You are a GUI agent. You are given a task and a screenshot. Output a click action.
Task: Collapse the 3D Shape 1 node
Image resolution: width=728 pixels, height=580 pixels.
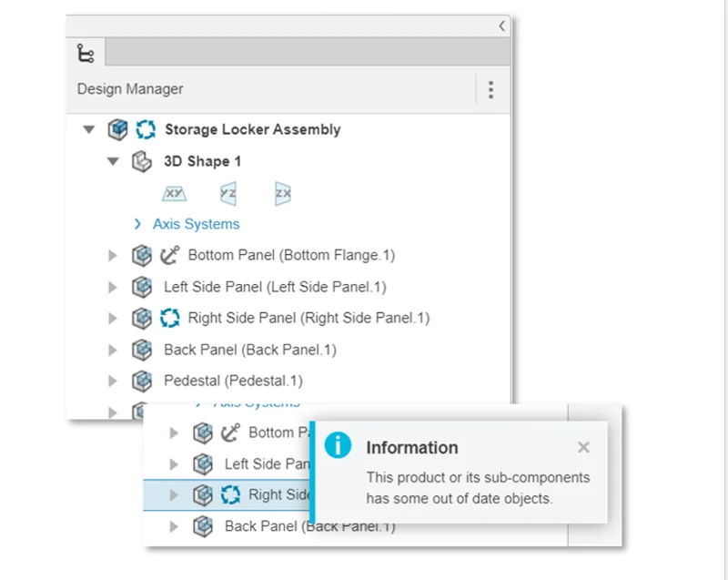pyautogui.click(x=113, y=161)
